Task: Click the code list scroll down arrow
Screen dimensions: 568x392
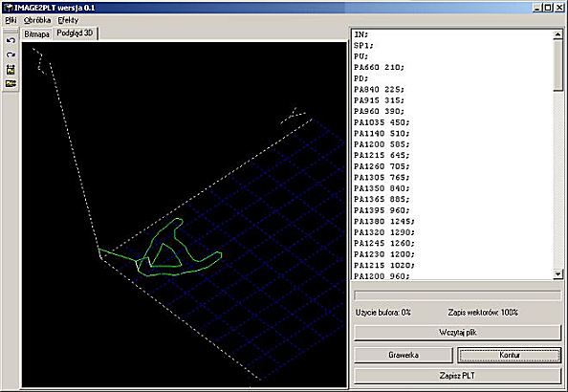Action: 557,274
